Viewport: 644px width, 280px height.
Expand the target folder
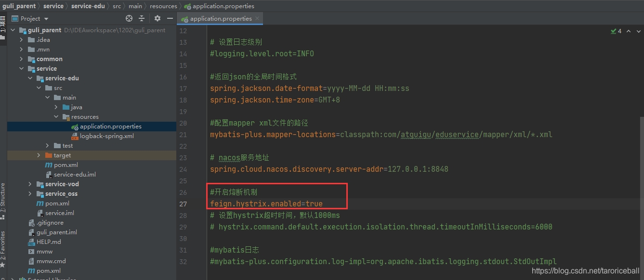click(39, 155)
